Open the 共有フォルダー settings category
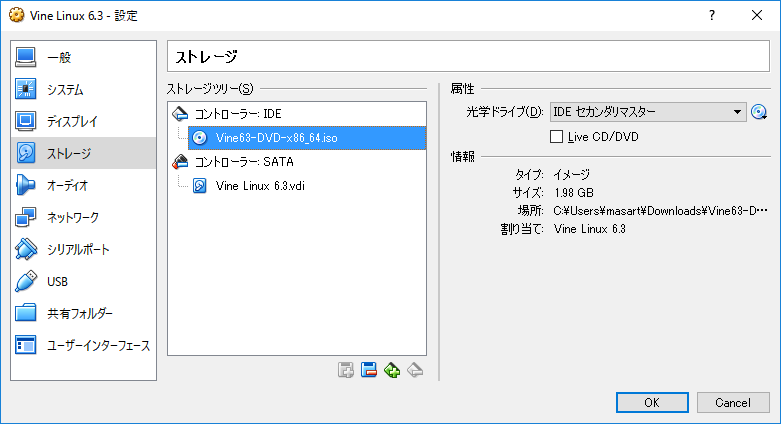781x424 pixels. (x=83, y=313)
